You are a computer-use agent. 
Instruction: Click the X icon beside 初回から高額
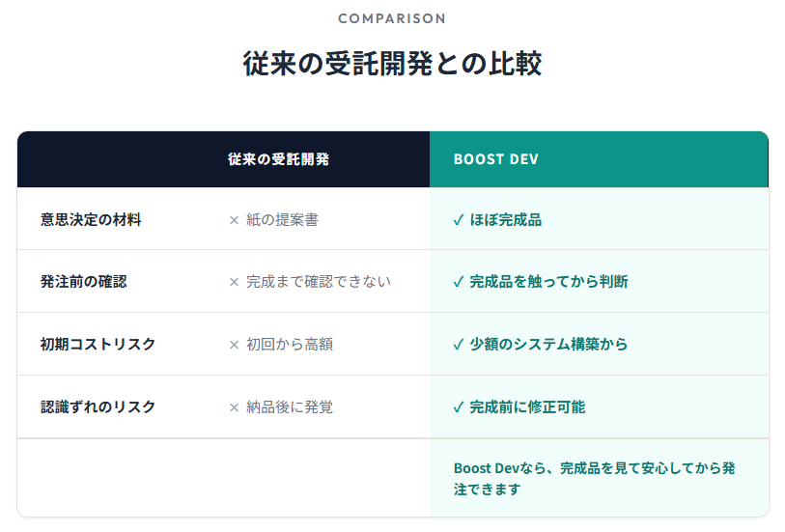(234, 345)
